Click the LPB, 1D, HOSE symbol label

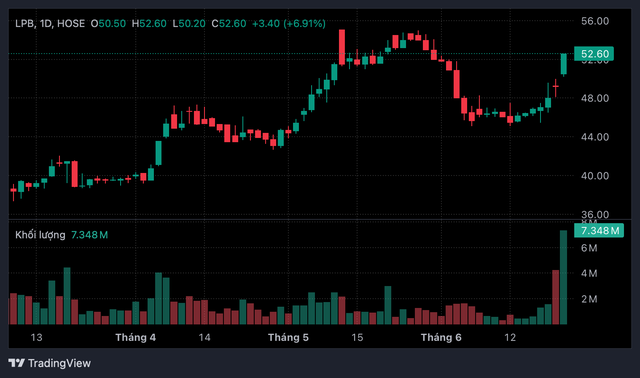pyautogui.click(x=50, y=24)
